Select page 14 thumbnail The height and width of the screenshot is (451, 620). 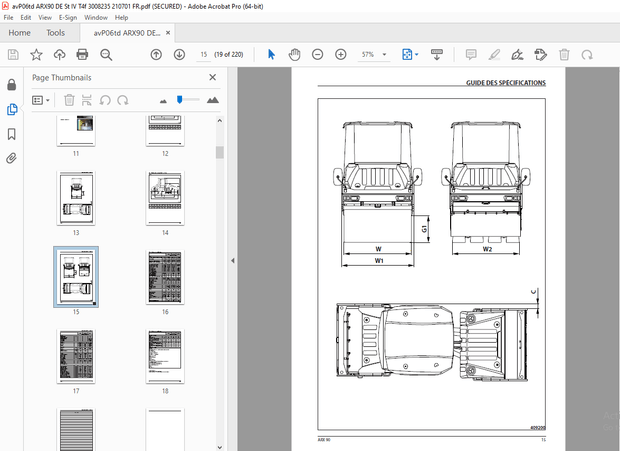tap(165, 198)
